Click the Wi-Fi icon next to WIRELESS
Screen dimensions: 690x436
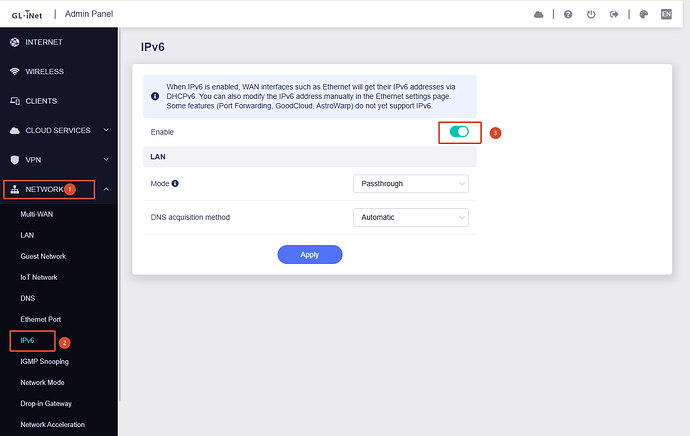15,71
